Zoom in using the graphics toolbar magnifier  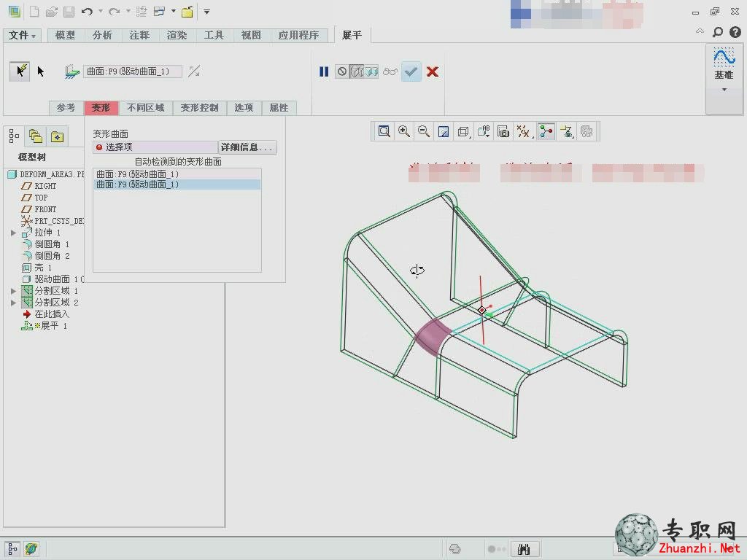coord(404,131)
